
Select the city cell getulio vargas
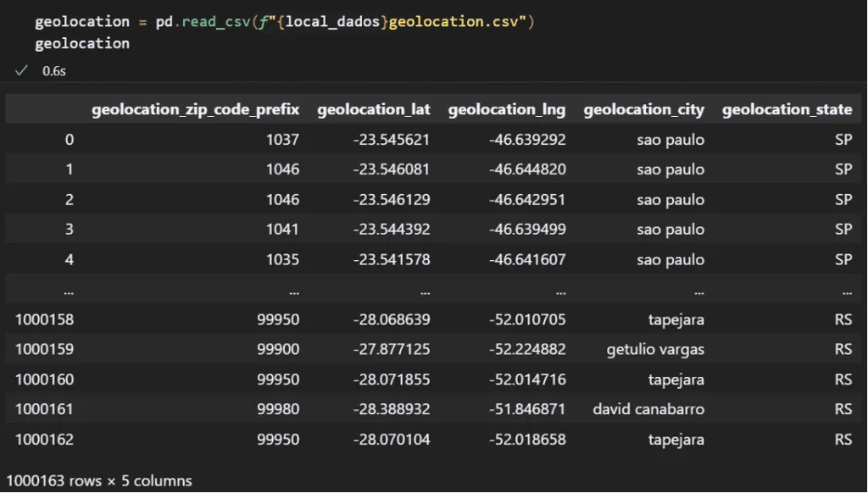655,350
